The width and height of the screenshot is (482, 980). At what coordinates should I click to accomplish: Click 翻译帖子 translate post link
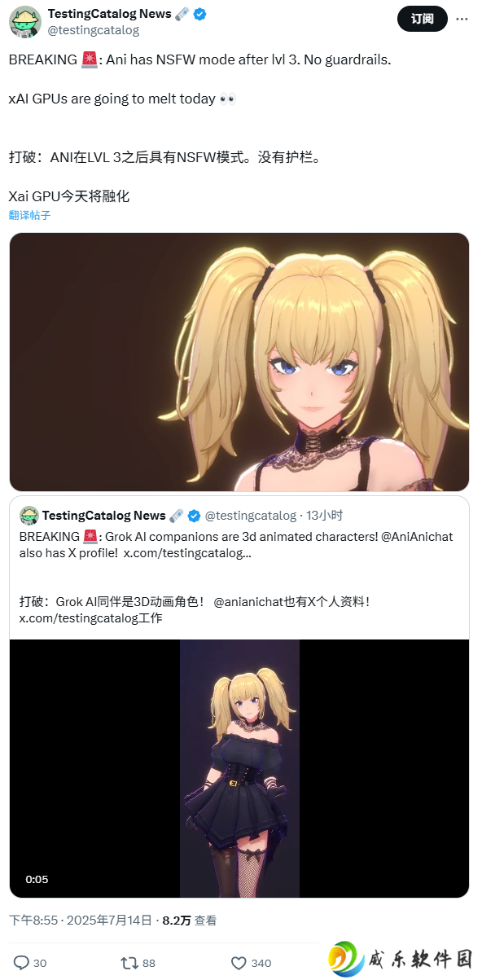pyautogui.click(x=29, y=215)
